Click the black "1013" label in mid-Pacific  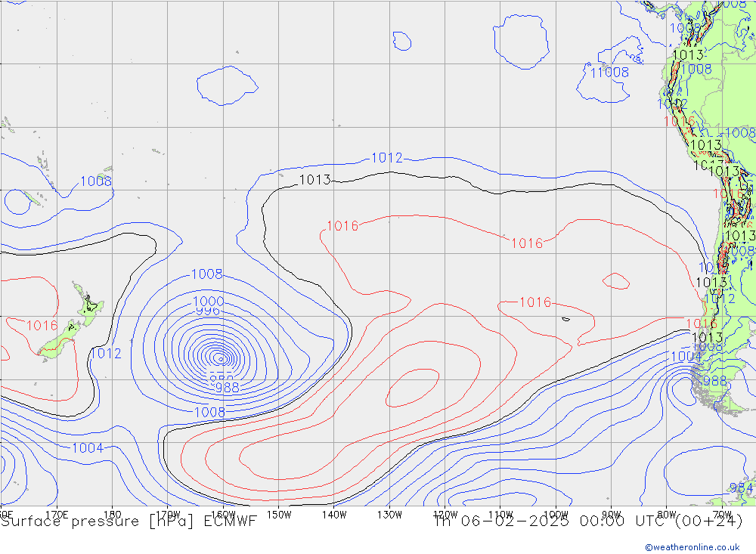tap(314, 180)
